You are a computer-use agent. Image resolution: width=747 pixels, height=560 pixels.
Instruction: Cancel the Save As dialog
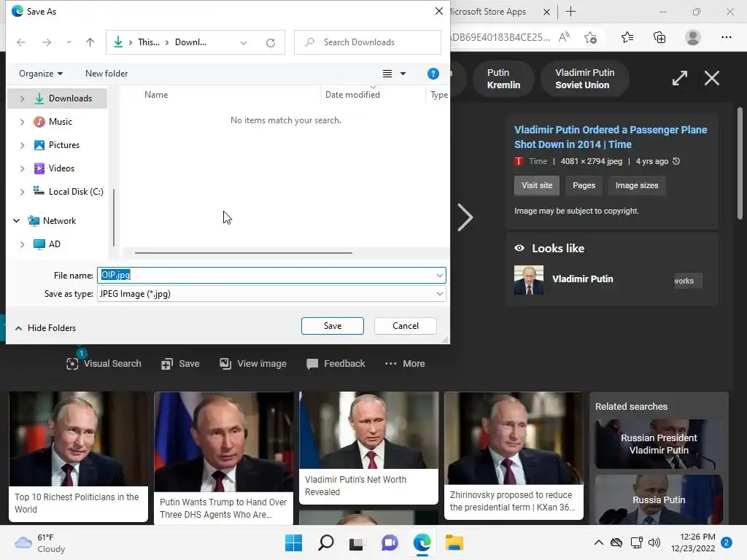click(x=406, y=326)
